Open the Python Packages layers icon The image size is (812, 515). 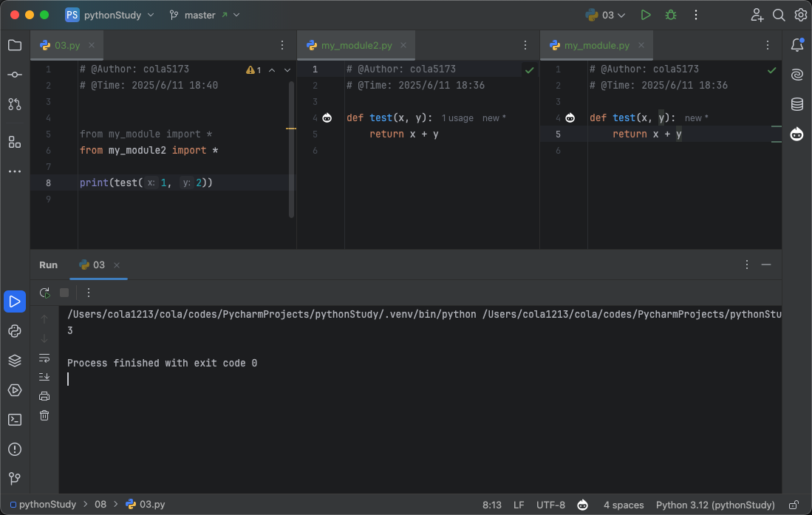[15, 360]
